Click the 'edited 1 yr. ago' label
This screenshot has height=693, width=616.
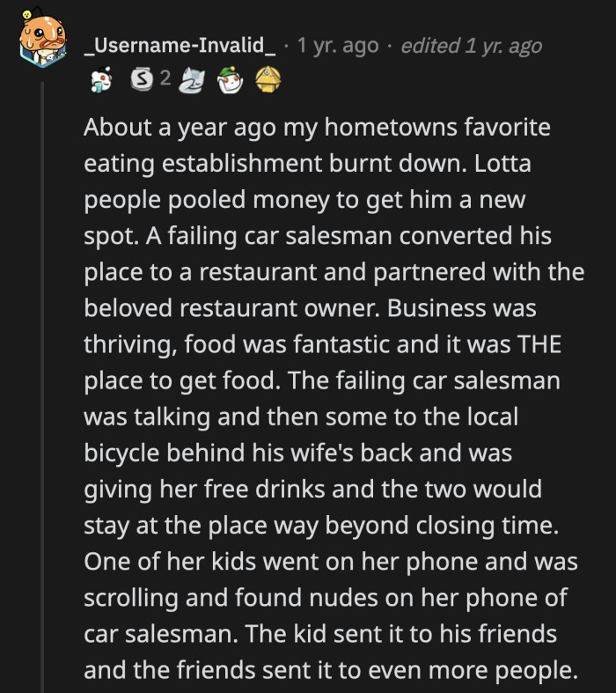point(471,46)
